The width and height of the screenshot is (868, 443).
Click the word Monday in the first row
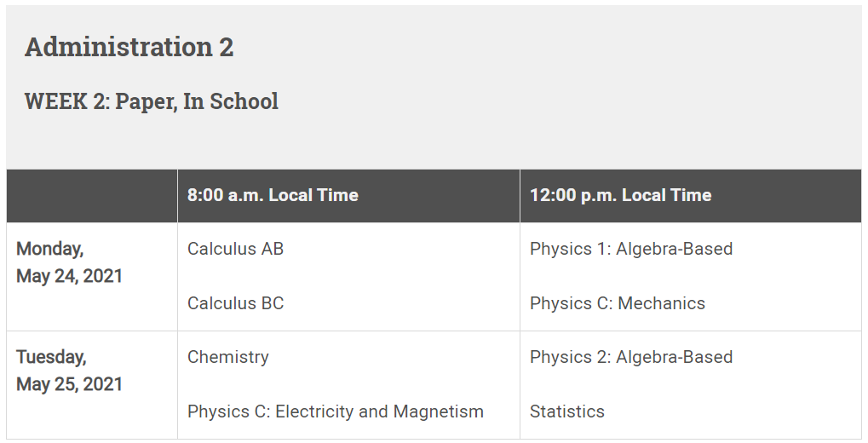[49, 249]
